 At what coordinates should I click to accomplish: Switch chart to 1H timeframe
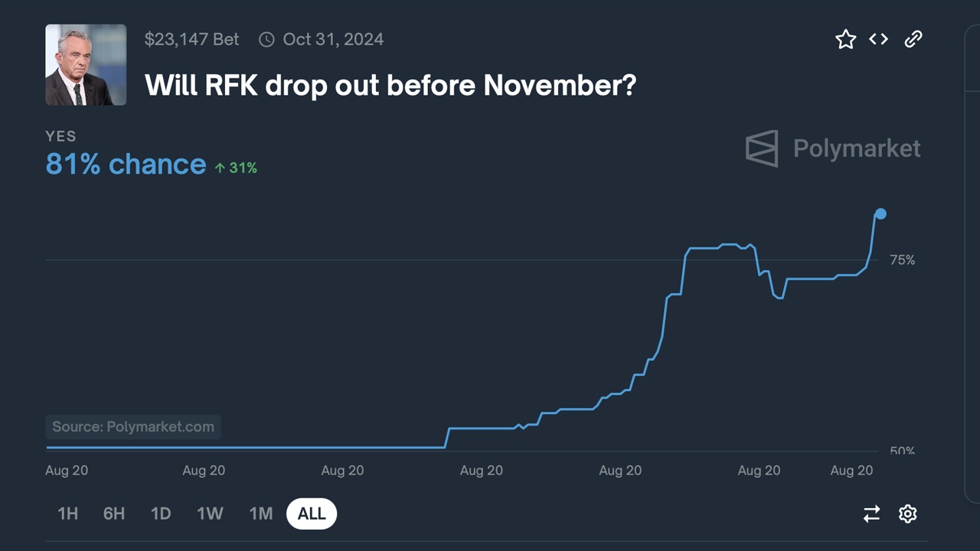[x=68, y=514]
